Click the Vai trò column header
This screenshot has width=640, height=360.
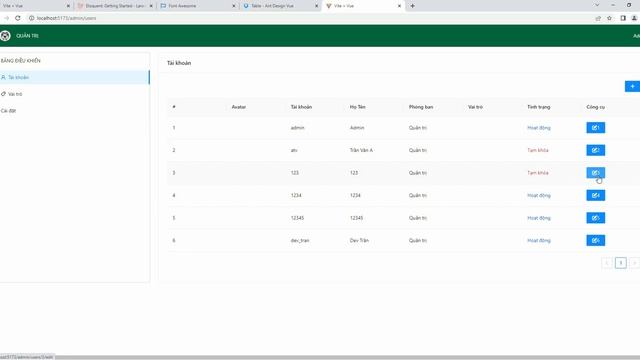pyautogui.click(x=476, y=107)
